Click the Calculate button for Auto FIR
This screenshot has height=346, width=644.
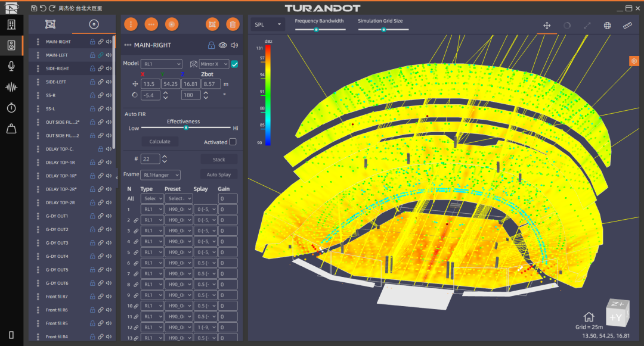[x=160, y=141]
